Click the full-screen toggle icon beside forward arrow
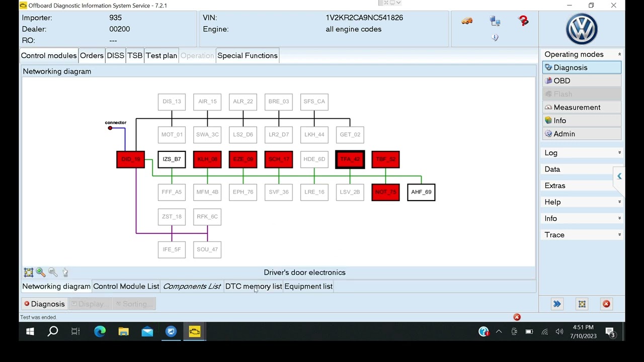644x362 pixels. tap(582, 304)
